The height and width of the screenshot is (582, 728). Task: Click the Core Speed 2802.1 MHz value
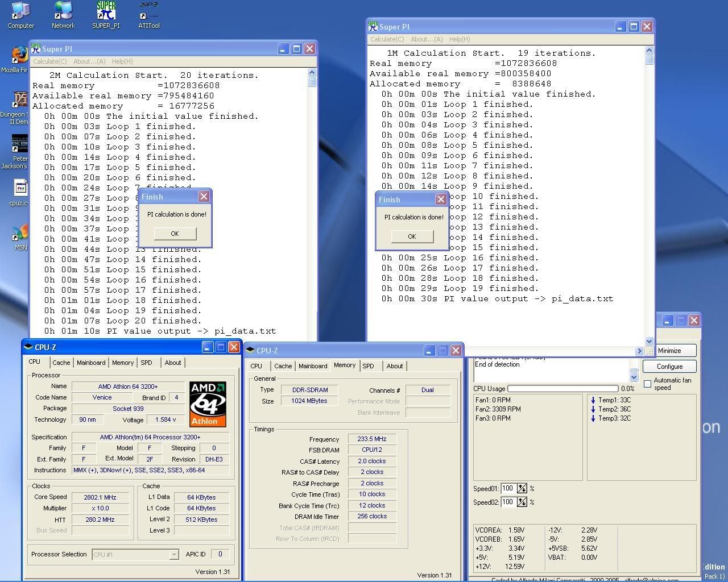(100, 497)
